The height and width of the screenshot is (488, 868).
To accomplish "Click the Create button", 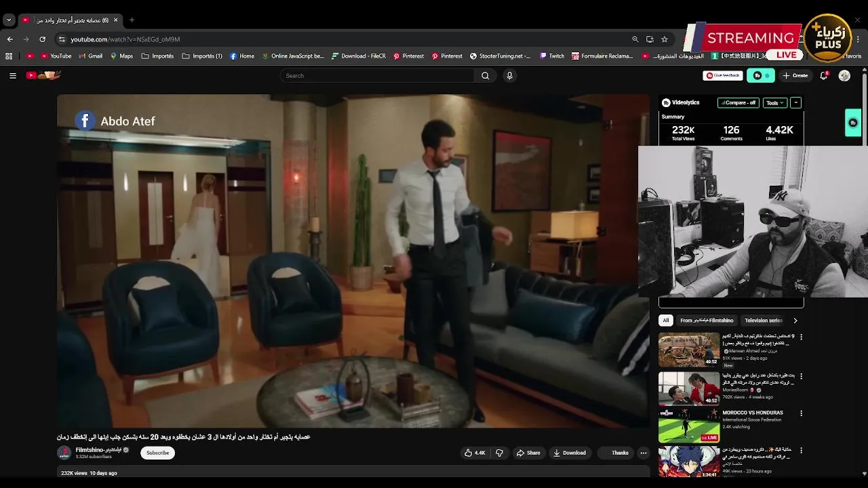I will (795, 76).
